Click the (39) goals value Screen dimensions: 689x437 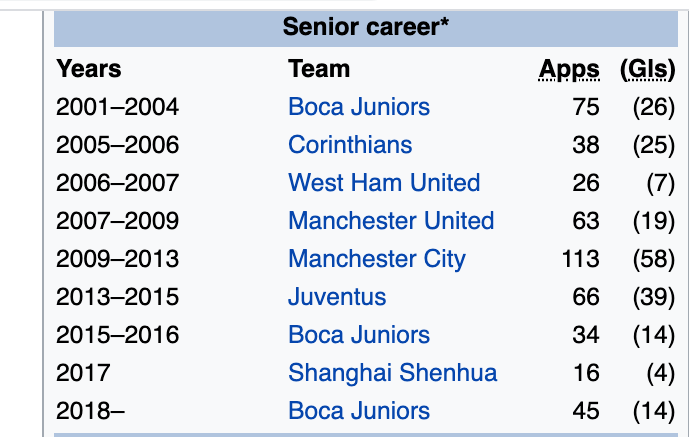point(655,297)
